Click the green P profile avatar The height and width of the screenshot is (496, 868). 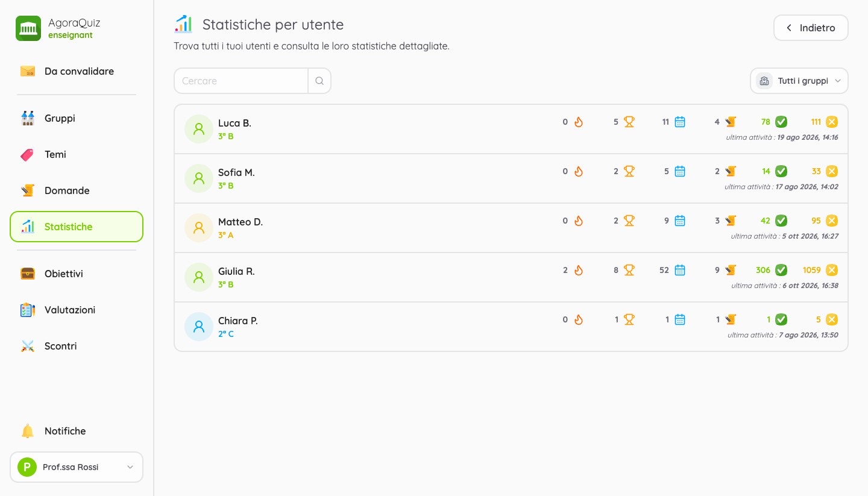(x=27, y=467)
